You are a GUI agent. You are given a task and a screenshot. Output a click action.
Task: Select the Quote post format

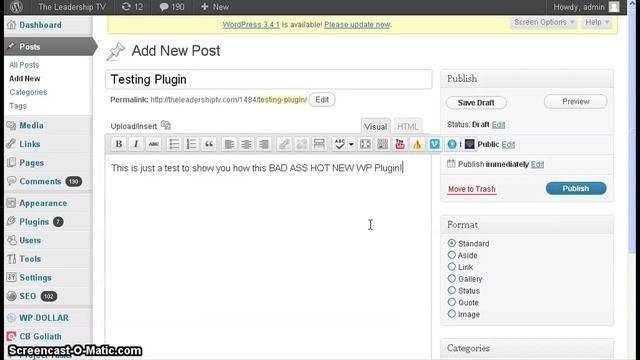(x=451, y=302)
